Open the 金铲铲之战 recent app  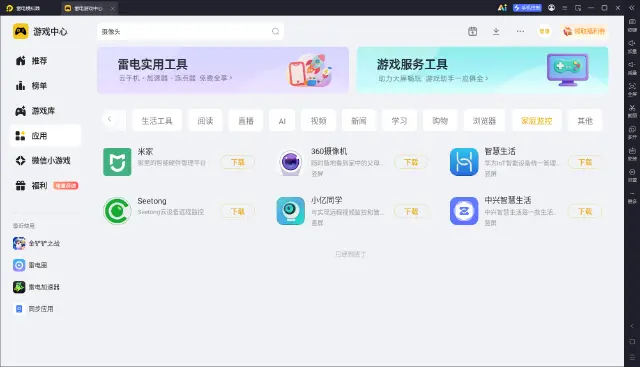(x=36, y=243)
